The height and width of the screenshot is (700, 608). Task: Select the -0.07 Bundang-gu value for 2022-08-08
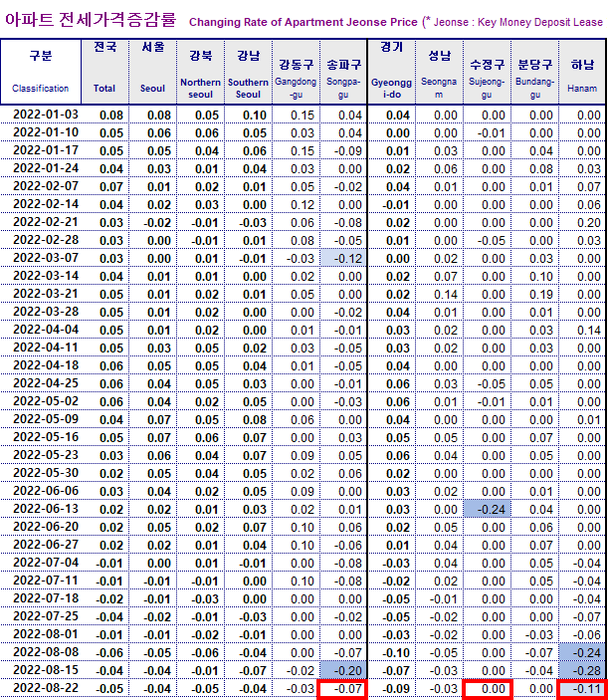539,652
